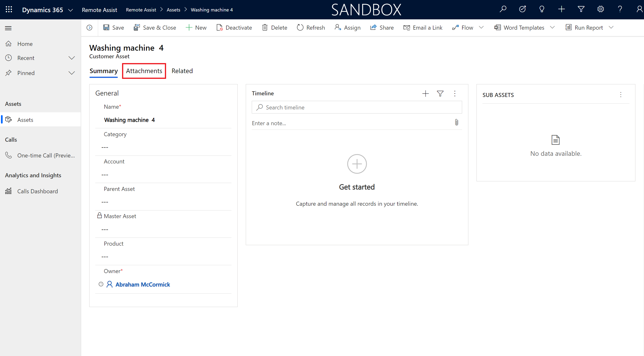644x356 pixels.
Task: Expand the Flow dropdown menu
Action: point(482,28)
